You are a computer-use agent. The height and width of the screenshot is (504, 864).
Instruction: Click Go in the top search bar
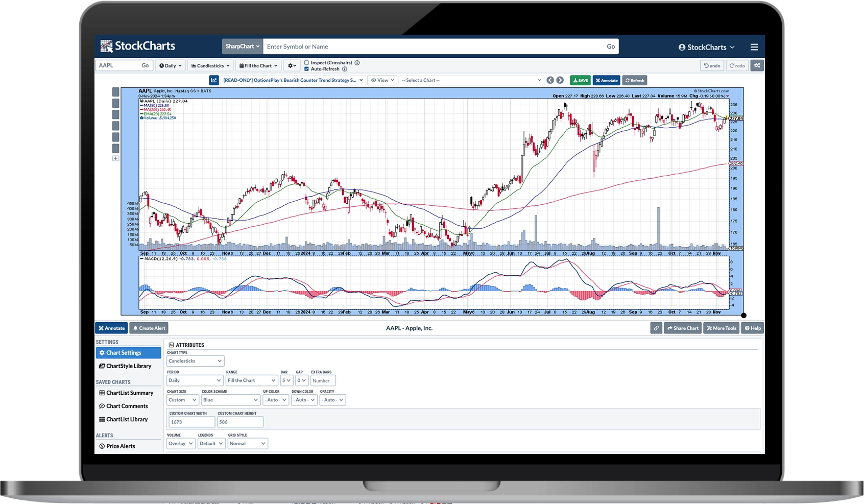tap(611, 46)
